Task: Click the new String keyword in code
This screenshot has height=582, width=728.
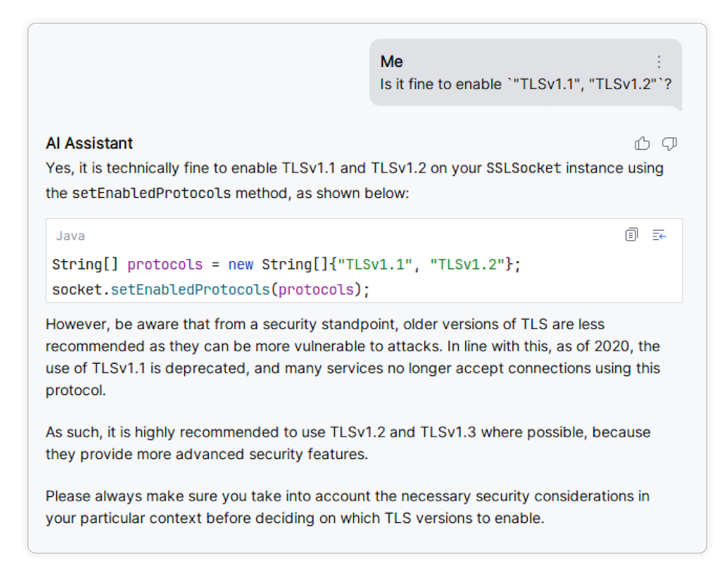Action: 241,264
